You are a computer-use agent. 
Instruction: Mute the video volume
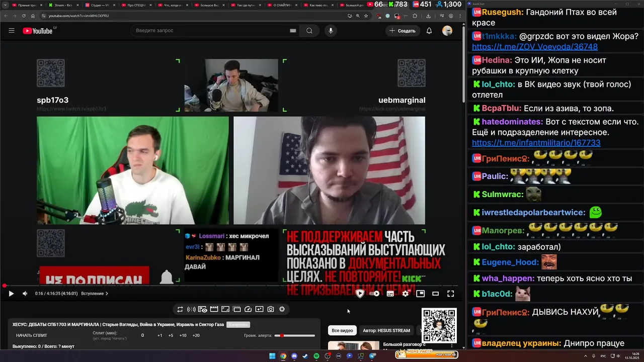[x=25, y=294]
